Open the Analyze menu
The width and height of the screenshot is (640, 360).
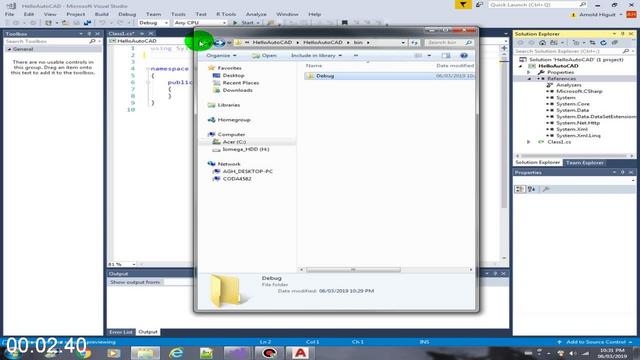pyautogui.click(x=256, y=14)
